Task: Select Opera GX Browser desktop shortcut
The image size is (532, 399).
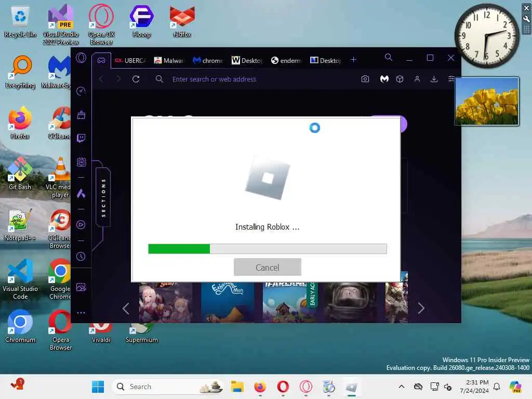Action: click(x=101, y=24)
